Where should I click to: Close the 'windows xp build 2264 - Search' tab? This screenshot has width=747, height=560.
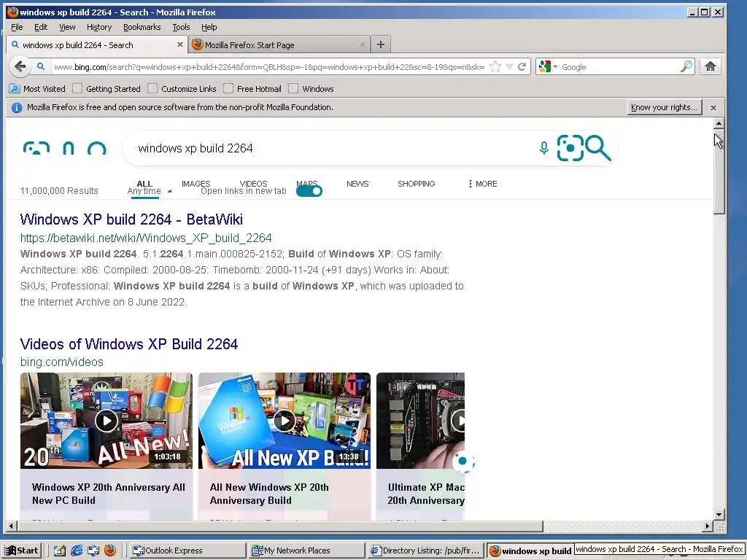(179, 44)
